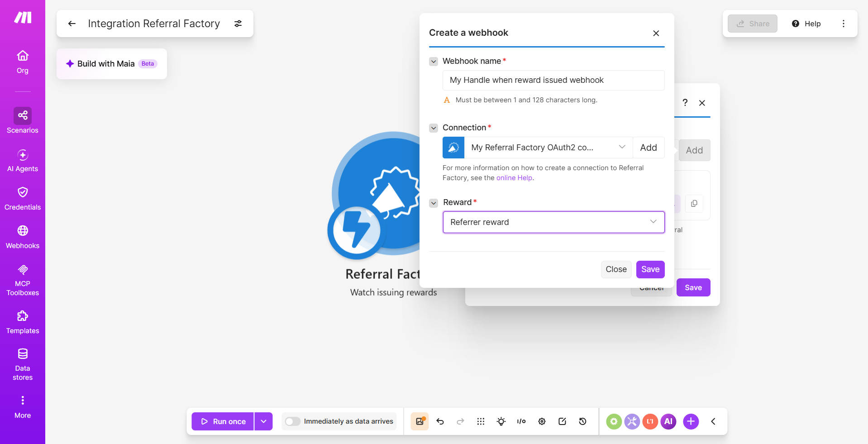The height and width of the screenshot is (444, 868).
Task: Collapse the Reward field
Action: pos(434,203)
